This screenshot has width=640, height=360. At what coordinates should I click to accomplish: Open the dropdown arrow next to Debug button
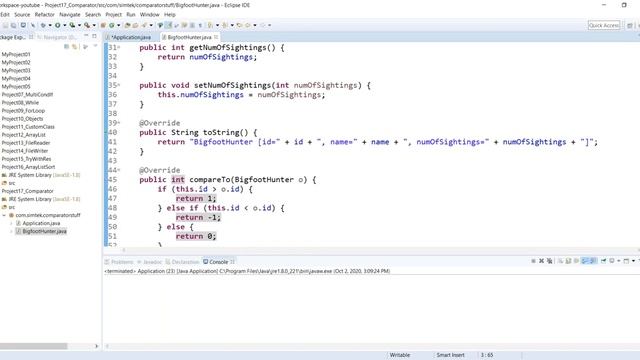50,25
